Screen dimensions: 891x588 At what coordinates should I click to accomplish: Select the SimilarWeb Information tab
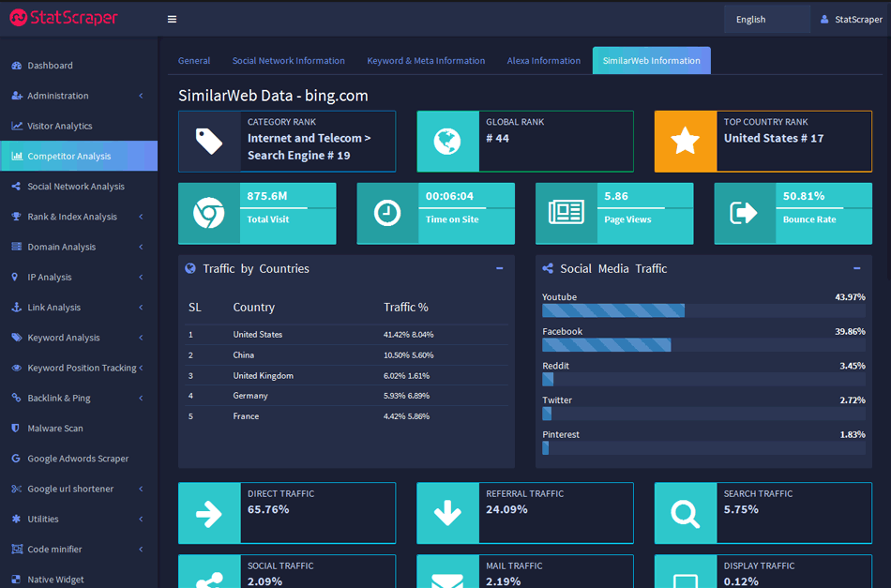[x=651, y=60]
